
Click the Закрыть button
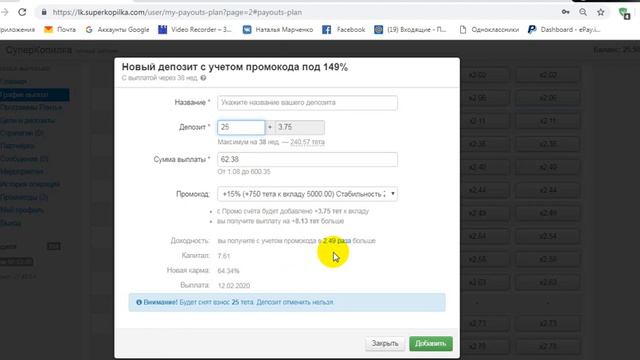[384, 344]
